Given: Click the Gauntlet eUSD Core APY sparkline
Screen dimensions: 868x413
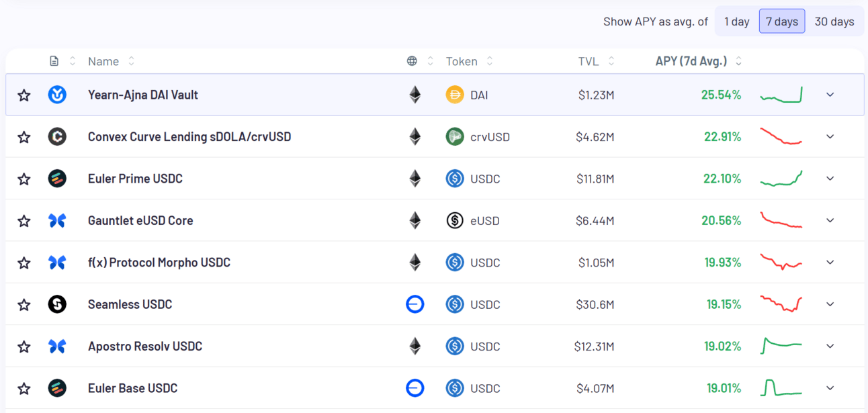Looking at the screenshot, I should pos(781,220).
